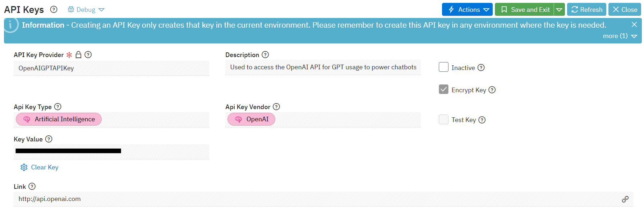Expand the more (1) messages link

coord(620,36)
